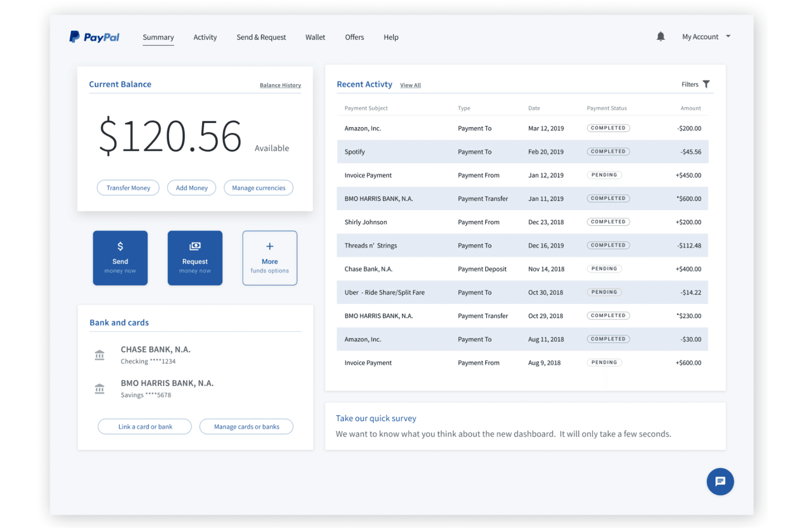The height and width of the screenshot is (532, 798).
Task: Click the +$450.00 amount
Action: pos(688,175)
